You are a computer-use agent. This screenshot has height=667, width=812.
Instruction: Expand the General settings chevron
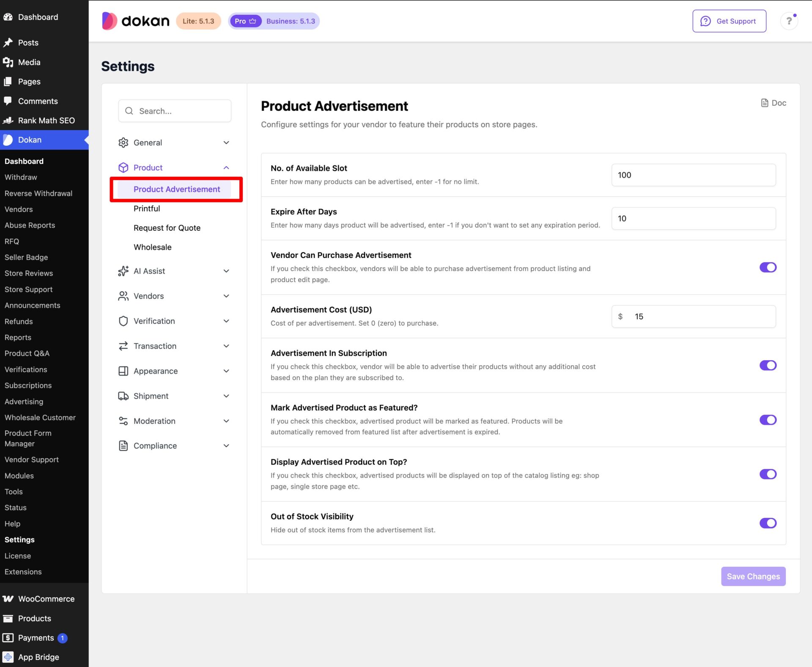click(226, 142)
